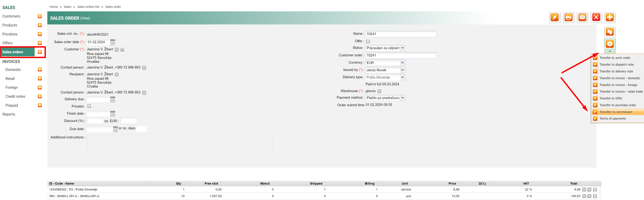Add new customer via plus icon in sidebar
Viewport: 644px width, 200px height.
(x=40, y=16)
